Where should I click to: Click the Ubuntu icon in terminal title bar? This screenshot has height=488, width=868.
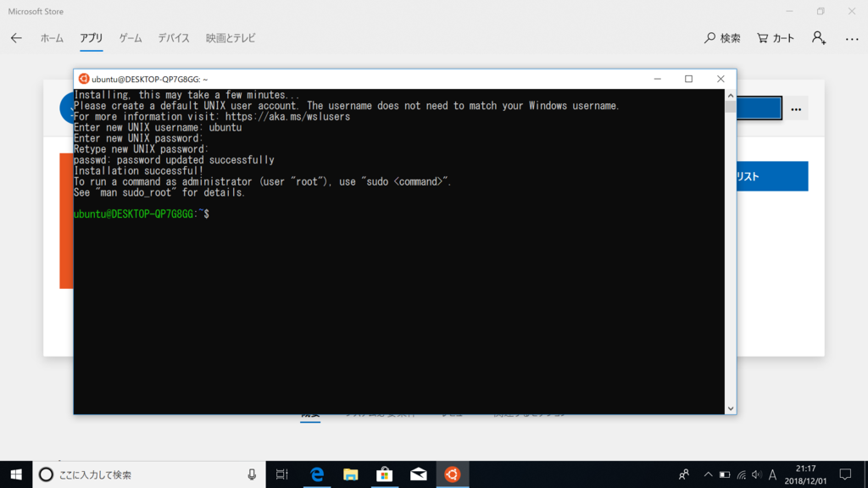point(84,79)
